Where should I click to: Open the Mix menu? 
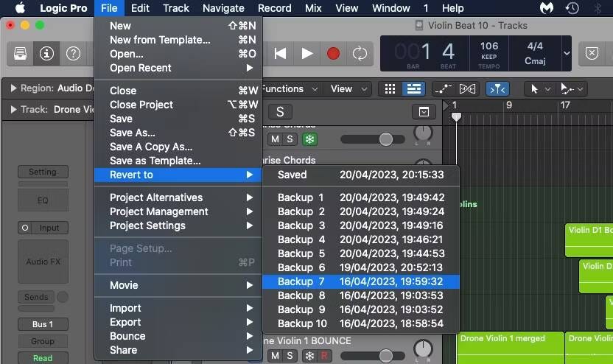(x=313, y=8)
